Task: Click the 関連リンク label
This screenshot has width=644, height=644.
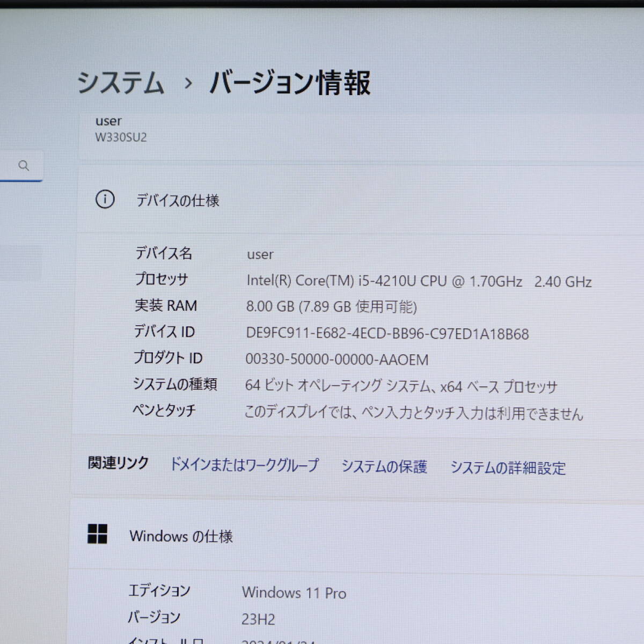Action: tap(118, 463)
